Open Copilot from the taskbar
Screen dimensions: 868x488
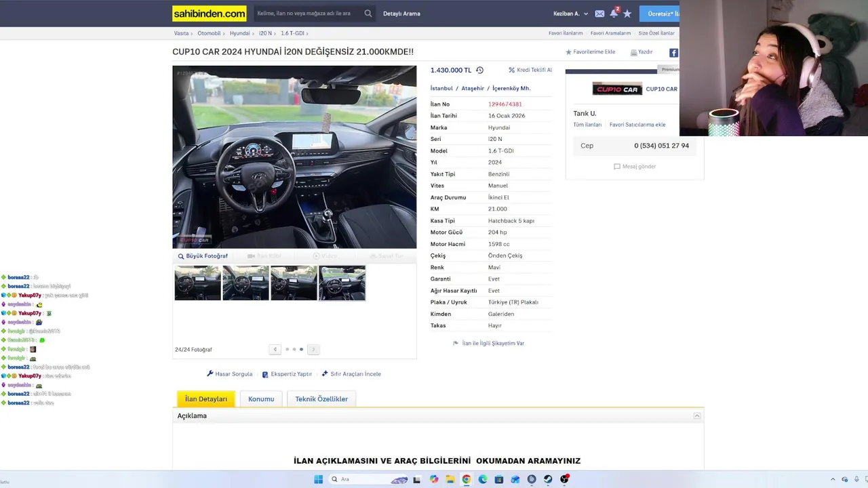pos(434,479)
